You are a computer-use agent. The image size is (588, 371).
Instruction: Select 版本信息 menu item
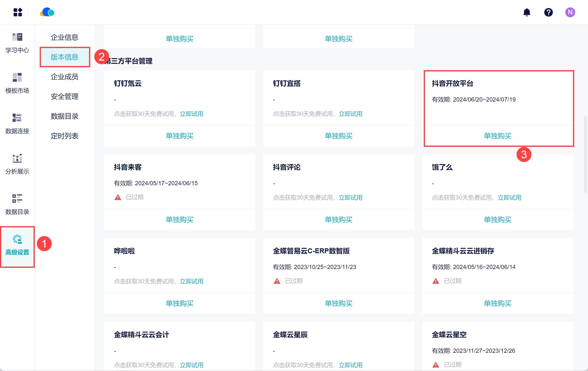pos(64,57)
